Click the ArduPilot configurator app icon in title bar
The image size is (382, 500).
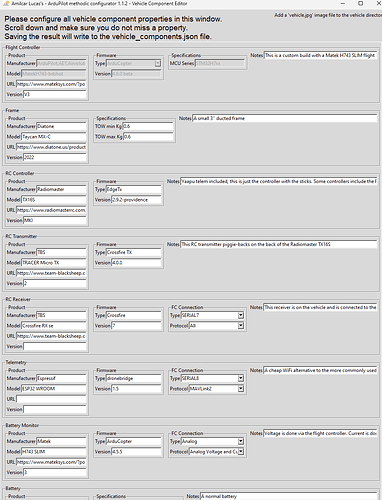click(x=6, y=4)
